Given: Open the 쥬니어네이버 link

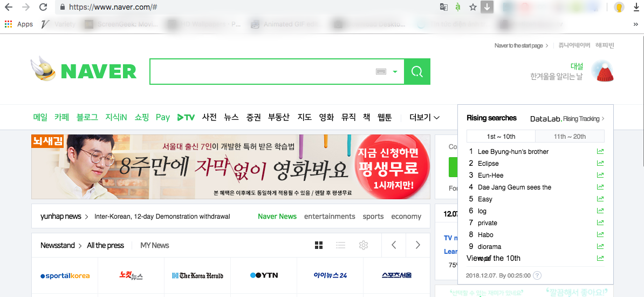Looking at the screenshot, I should pyautogui.click(x=574, y=45).
